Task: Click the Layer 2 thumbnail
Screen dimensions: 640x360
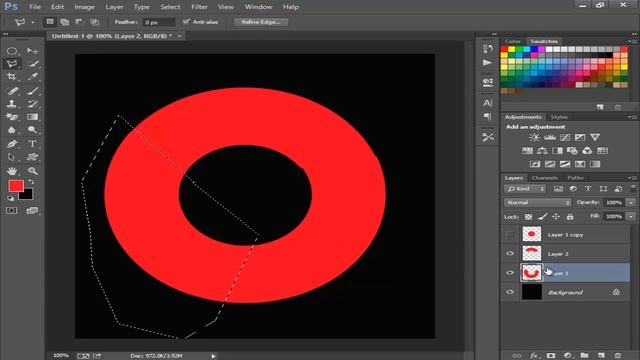Action: click(531, 253)
